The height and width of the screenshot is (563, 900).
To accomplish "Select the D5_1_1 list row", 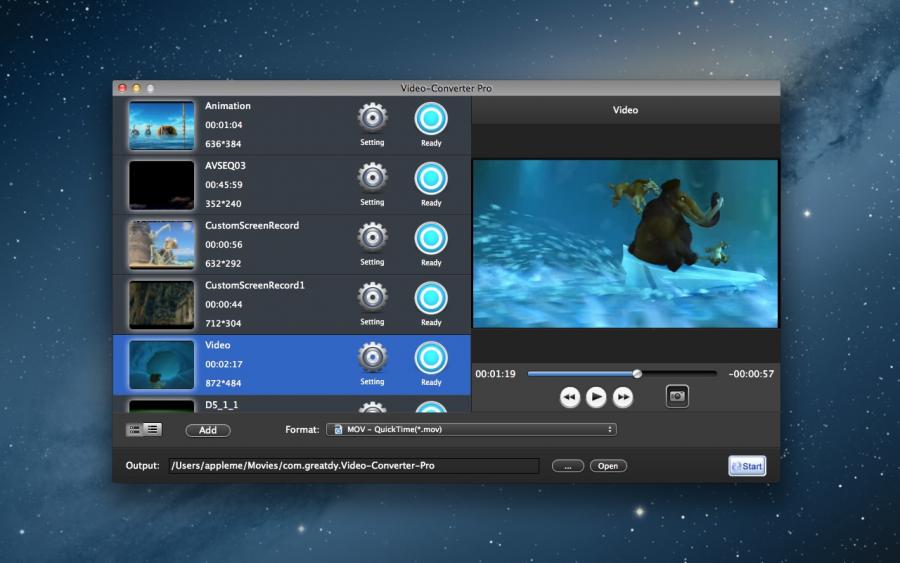I will coord(292,405).
